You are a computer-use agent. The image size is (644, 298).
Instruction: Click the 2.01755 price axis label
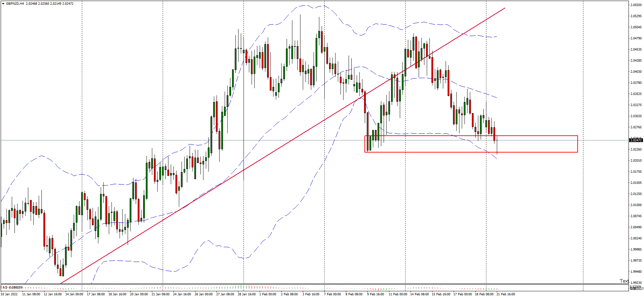pos(636,172)
